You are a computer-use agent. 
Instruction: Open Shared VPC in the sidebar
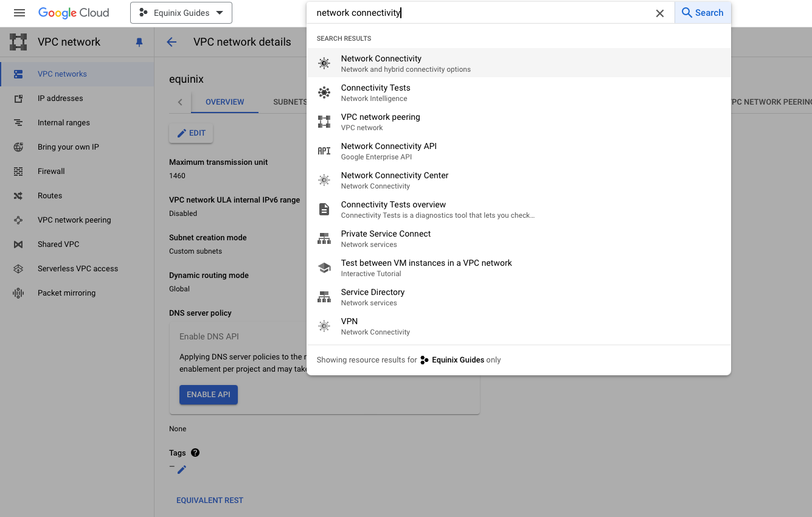tap(77, 244)
